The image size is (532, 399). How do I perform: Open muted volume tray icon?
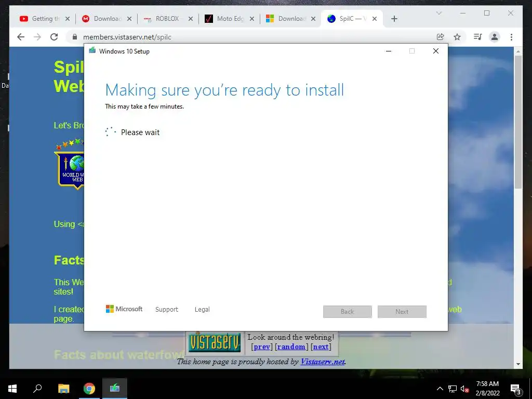click(x=464, y=389)
